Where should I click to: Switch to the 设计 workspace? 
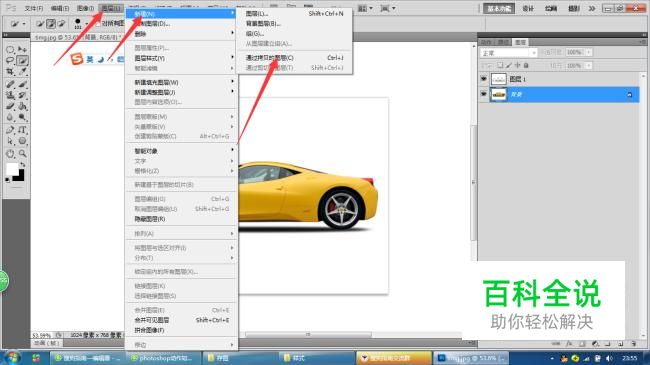[528, 8]
